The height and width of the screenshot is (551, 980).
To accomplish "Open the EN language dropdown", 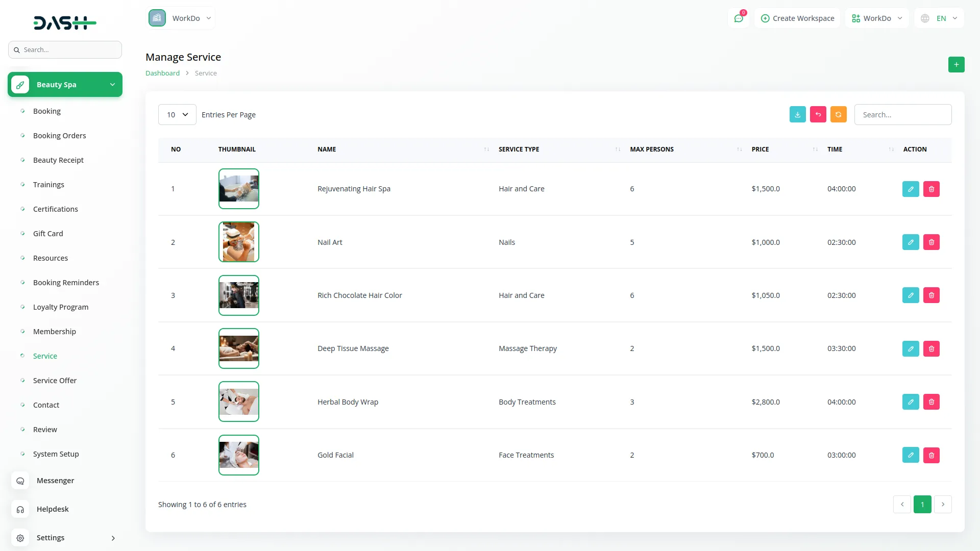I will pyautogui.click(x=940, y=18).
